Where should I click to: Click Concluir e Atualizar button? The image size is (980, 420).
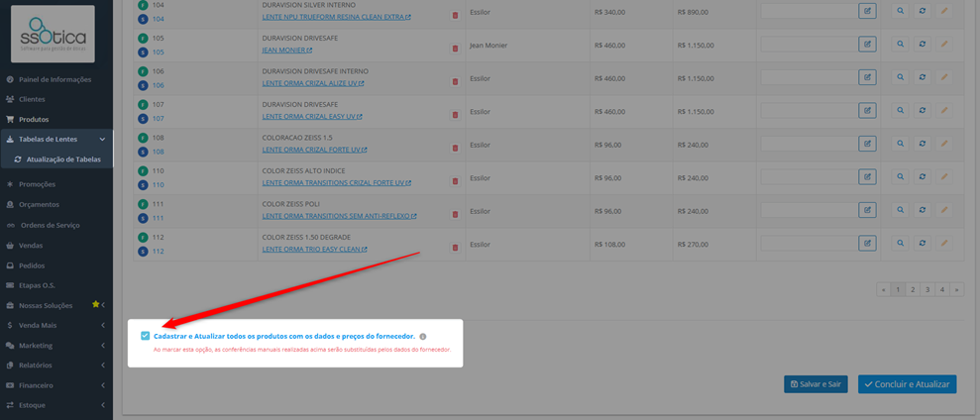[907, 384]
